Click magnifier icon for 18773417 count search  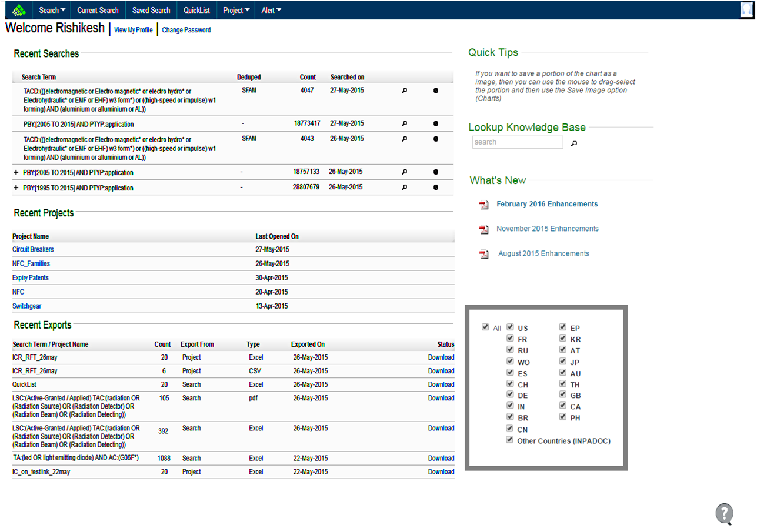point(404,124)
